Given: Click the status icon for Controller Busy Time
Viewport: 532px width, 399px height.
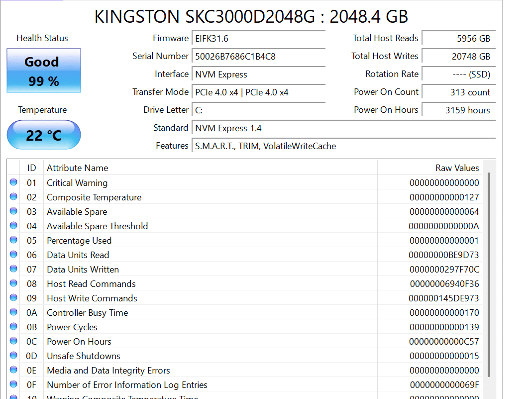Looking at the screenshot, I should point(14,312).
